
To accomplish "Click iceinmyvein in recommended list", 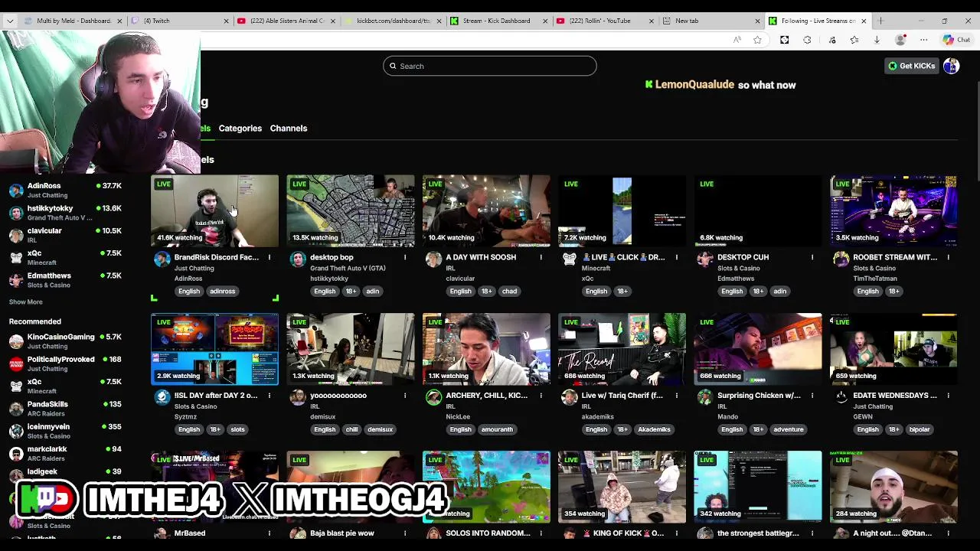I will coord(65,431).
